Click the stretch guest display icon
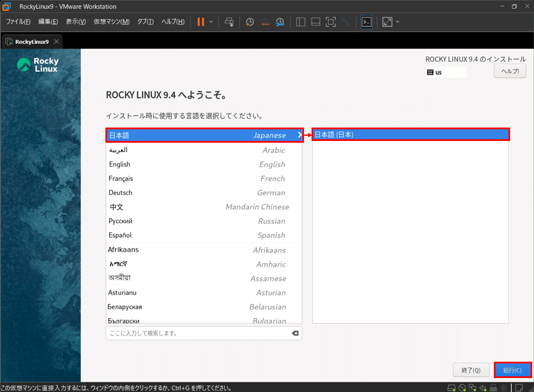The height and width of the screenshot is (392, 534). (387, 22)
